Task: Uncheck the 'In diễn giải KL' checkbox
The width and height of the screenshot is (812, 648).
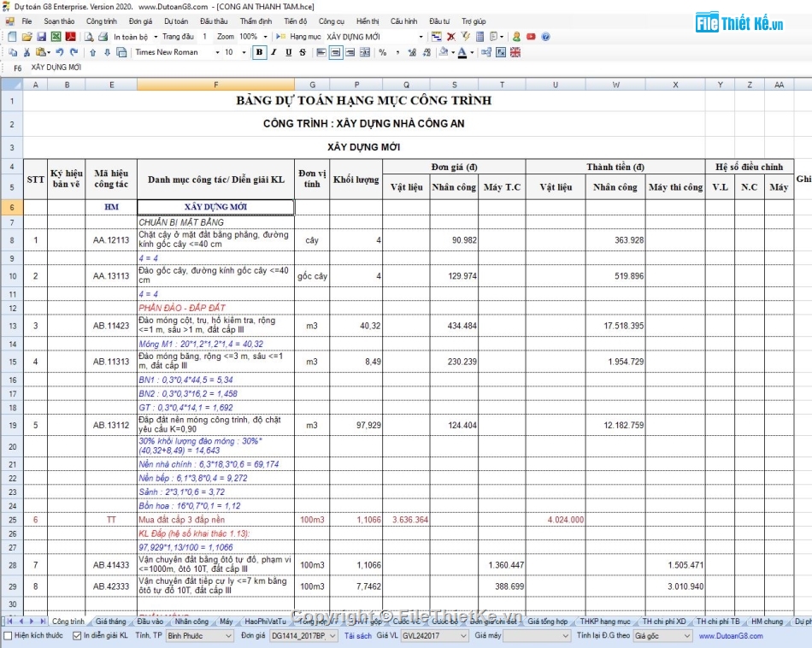Action: coord(77,635)
